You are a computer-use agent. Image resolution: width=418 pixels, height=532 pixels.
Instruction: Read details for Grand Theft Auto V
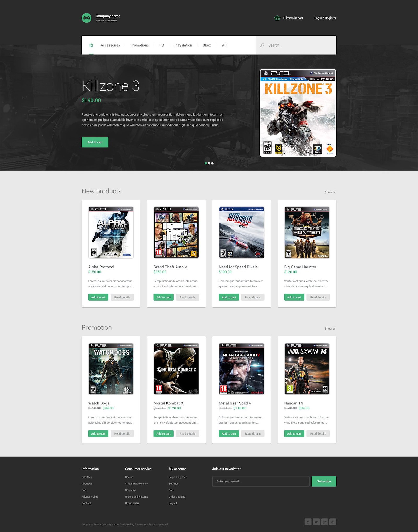pos(187,297)
